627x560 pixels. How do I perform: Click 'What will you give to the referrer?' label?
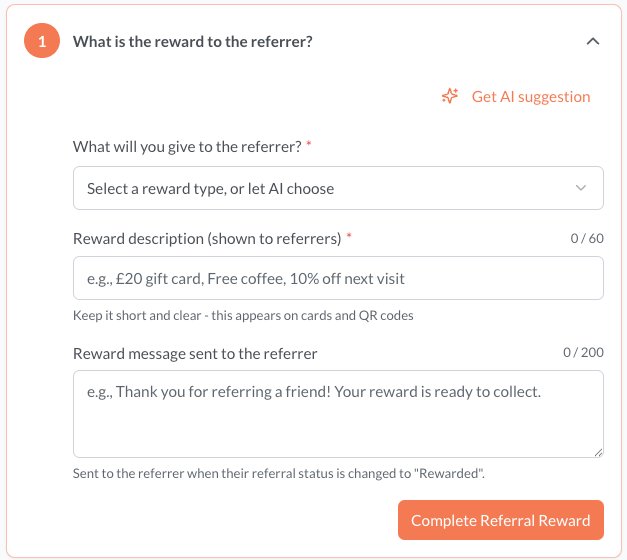click(187, 147)
